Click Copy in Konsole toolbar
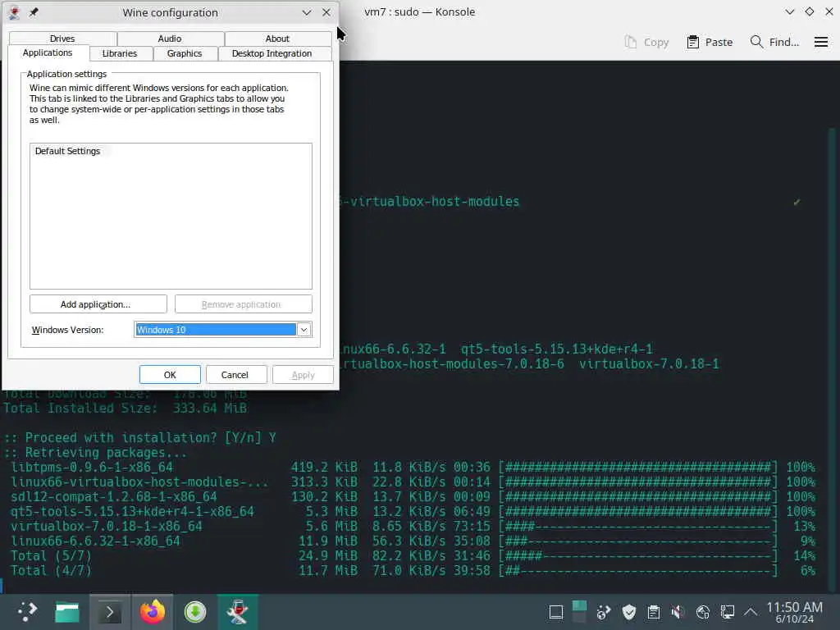 (x=646, y=42)
